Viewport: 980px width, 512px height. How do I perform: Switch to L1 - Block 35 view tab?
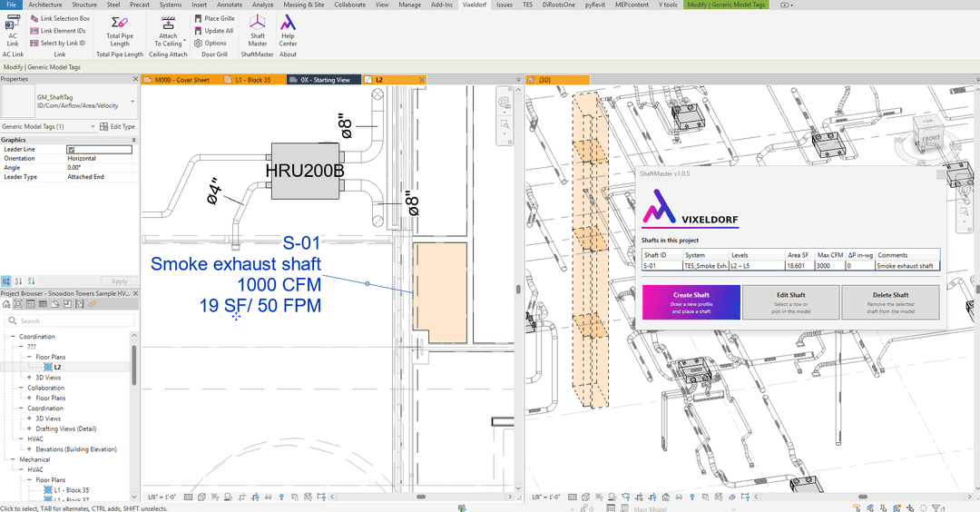[x=253, y=80]
